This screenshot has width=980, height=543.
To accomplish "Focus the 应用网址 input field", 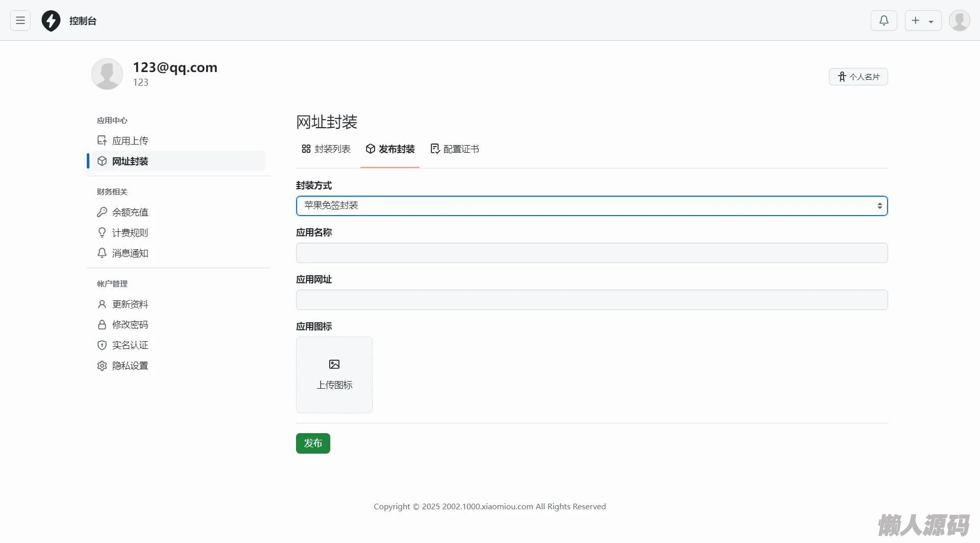I will 592,300.
